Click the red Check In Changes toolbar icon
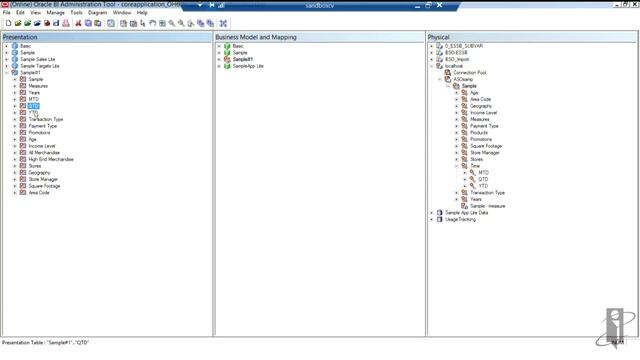This screenshot has height=360, width=640. (47, 23)
